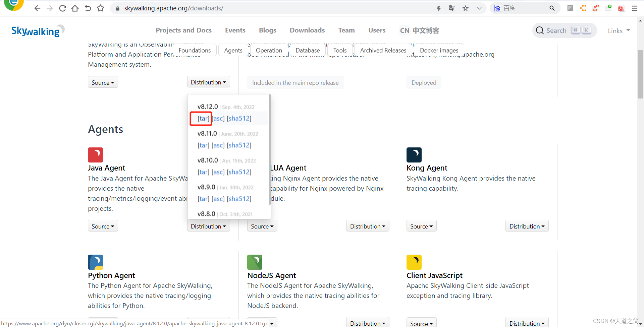Jump to Foundations section tab
Screen dimensions: 644x327
(x=195, y=50)
